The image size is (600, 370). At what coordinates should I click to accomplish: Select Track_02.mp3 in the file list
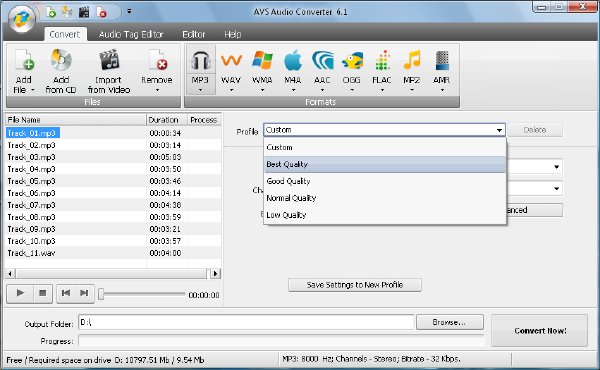click(x=31, y=145)
